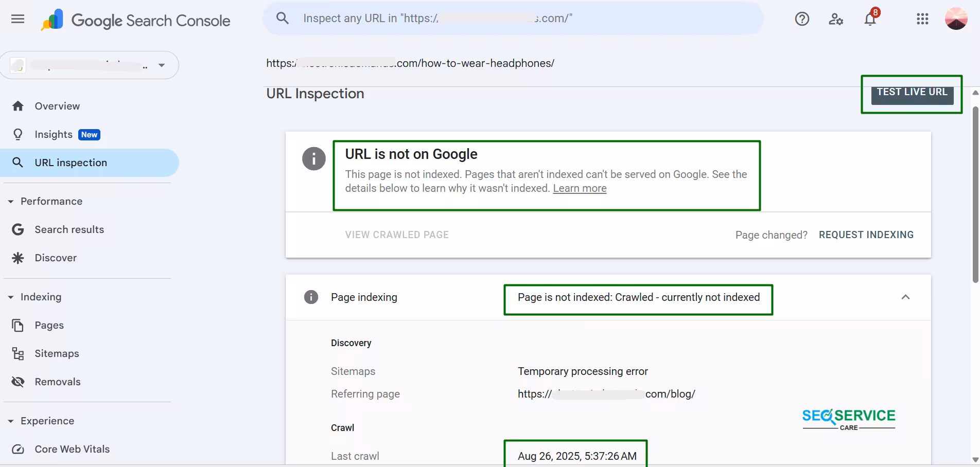Open the Google apps grid
This screenshot has width=980, height=467.
(922, 19)
